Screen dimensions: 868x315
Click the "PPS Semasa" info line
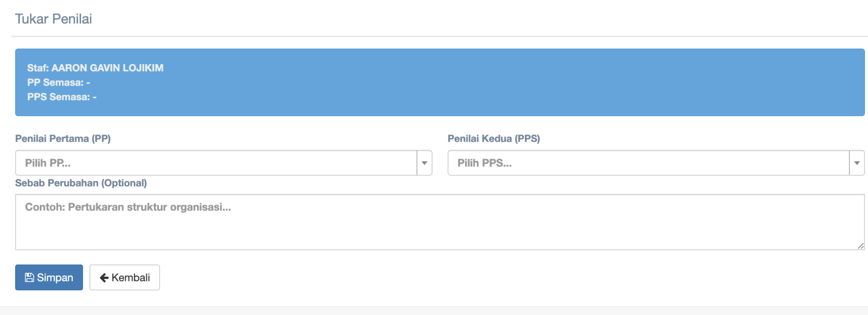pos(61,97)
